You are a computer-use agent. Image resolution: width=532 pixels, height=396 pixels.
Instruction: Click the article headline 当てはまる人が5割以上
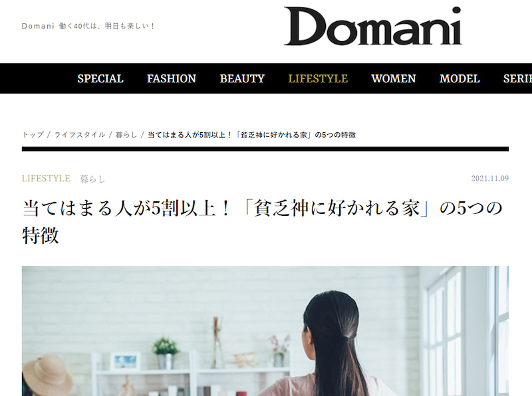pyautogui.click(x=261, y=221)
